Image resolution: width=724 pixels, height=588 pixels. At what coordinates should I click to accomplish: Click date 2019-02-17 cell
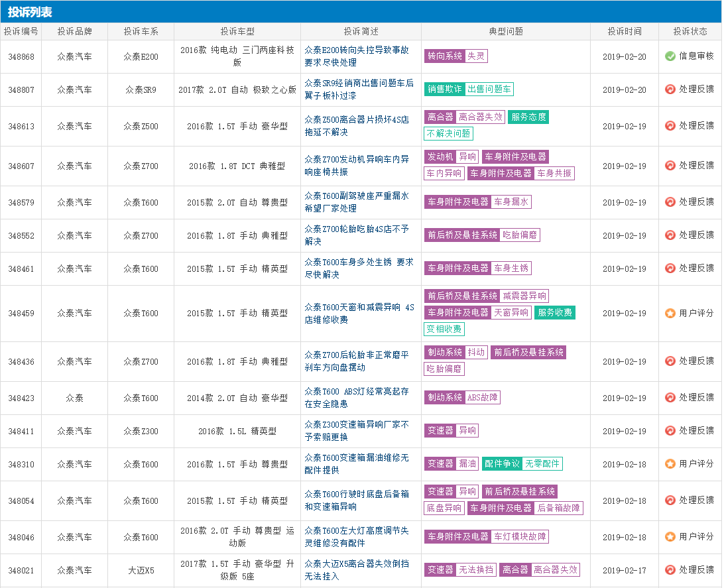625,571
